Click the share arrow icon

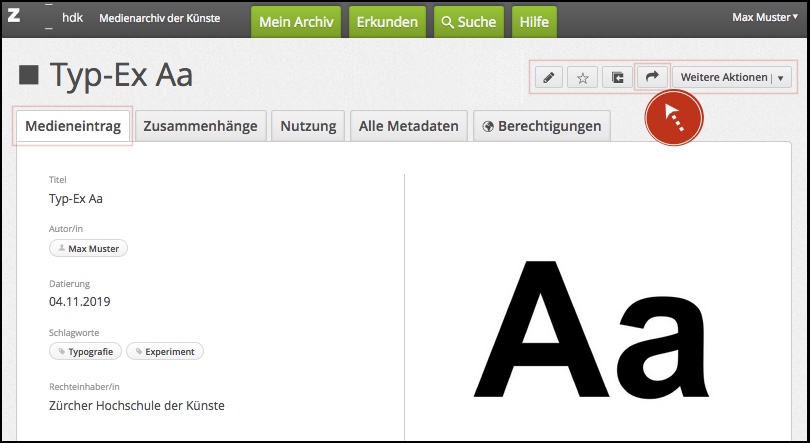pyautogui.click(x=652, y=77)
